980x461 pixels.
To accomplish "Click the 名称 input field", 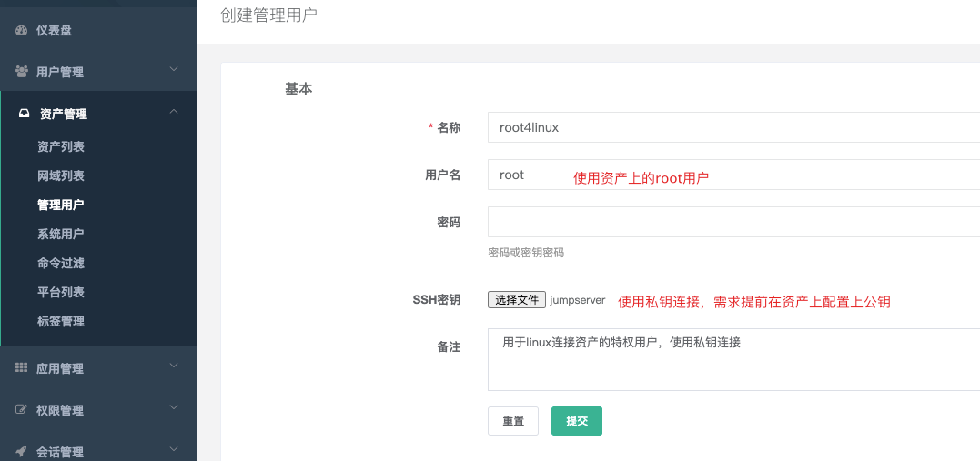I will (x=733, y=127).
